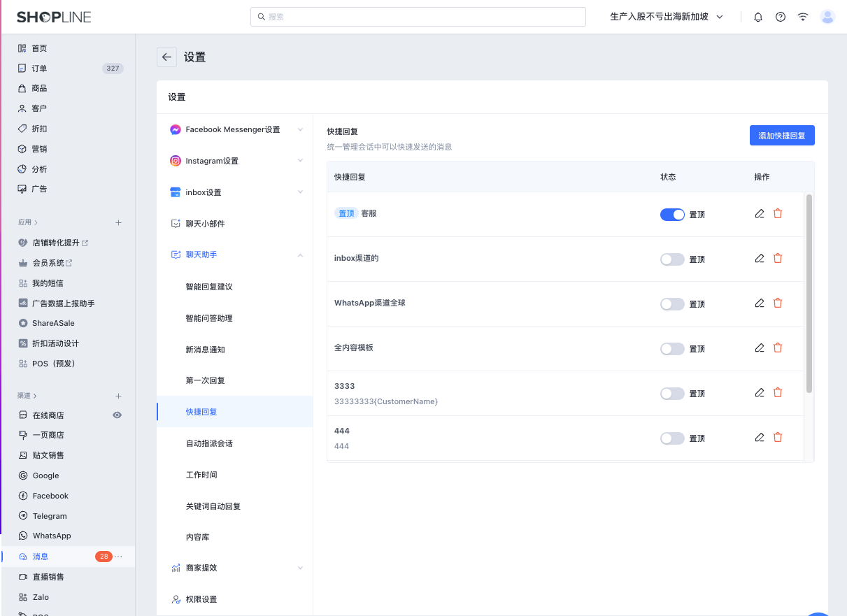Edit the 全内容模板 quick reply
847x616 pixels.
(760, 348)
